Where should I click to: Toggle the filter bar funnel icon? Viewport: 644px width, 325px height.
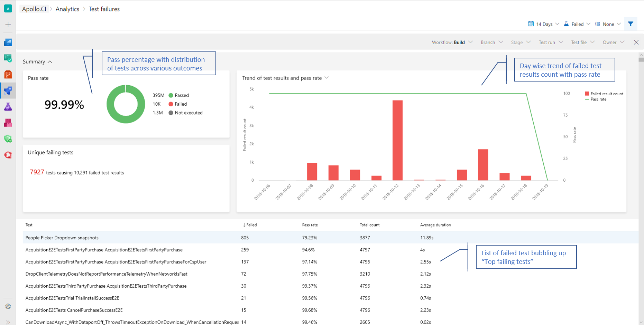pyautogui.click(x=631, y=24)
